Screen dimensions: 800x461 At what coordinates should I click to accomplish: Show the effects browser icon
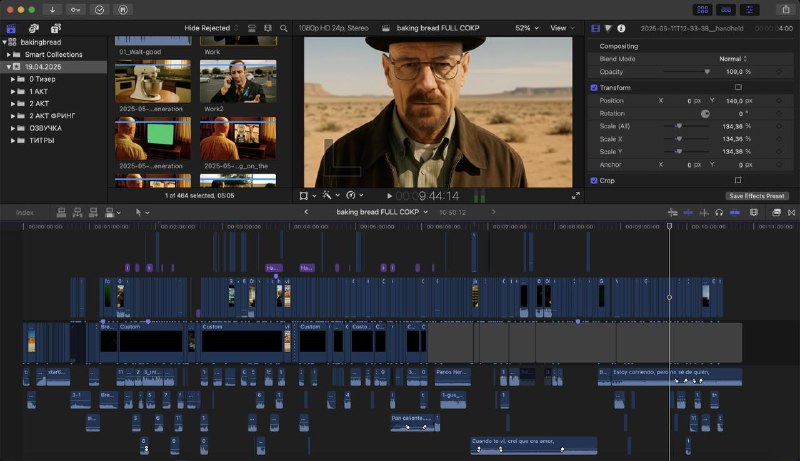(776, 212)
